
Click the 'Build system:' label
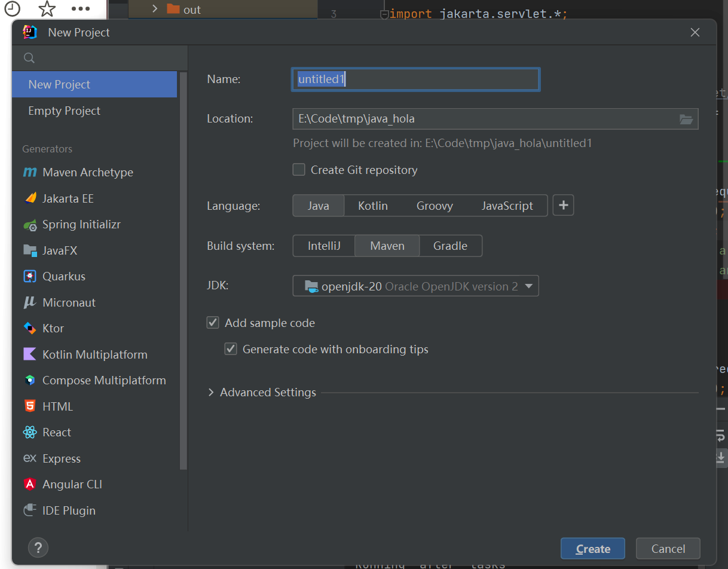(x=241, y=246)
